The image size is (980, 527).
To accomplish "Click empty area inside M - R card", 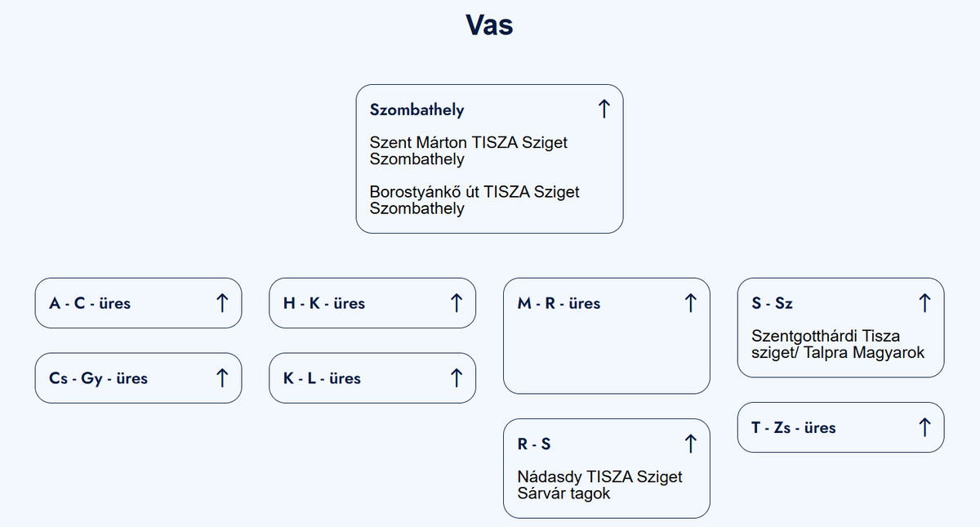I will pos(606,355).
